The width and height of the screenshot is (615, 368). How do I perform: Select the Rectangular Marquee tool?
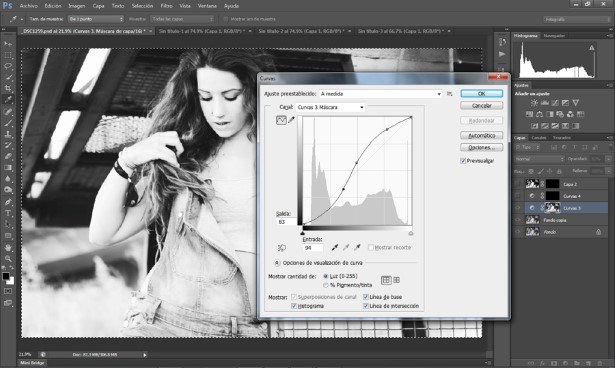8,55
